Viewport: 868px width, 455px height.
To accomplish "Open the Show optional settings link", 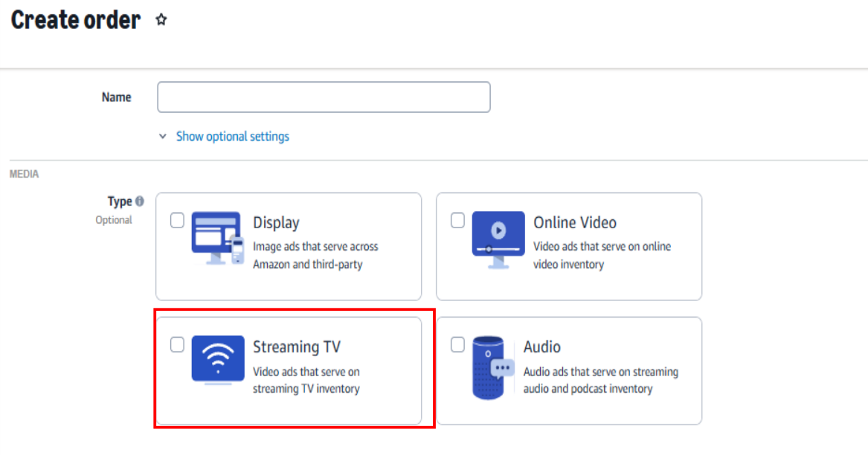I will click(233, 136).
